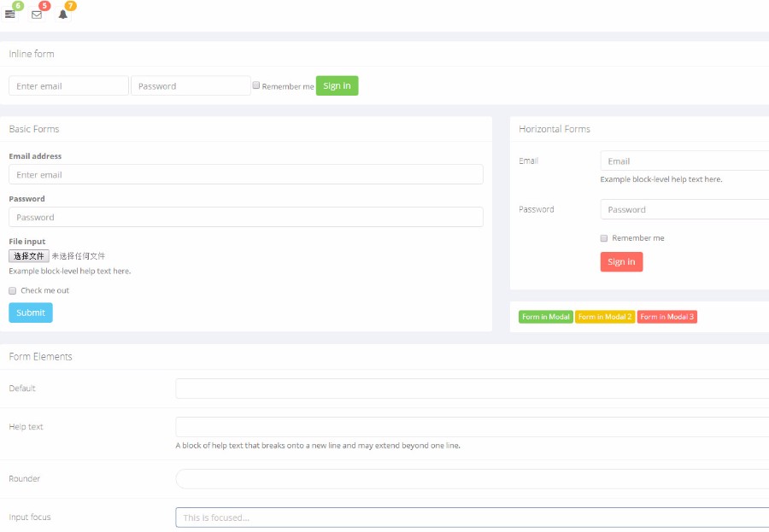
Task: Click the Default input in Form Elements
Action: (x=473, y=389)
